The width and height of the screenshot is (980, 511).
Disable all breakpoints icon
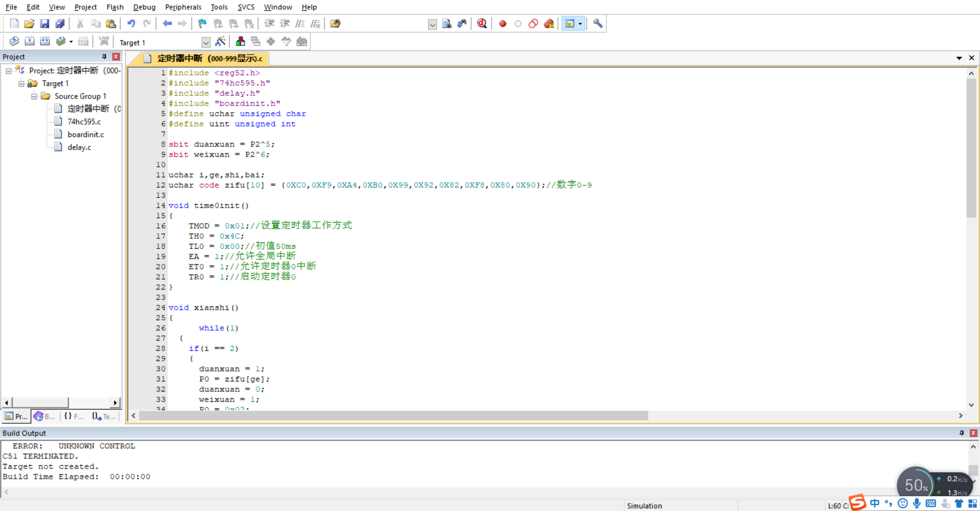pos(533,23)
